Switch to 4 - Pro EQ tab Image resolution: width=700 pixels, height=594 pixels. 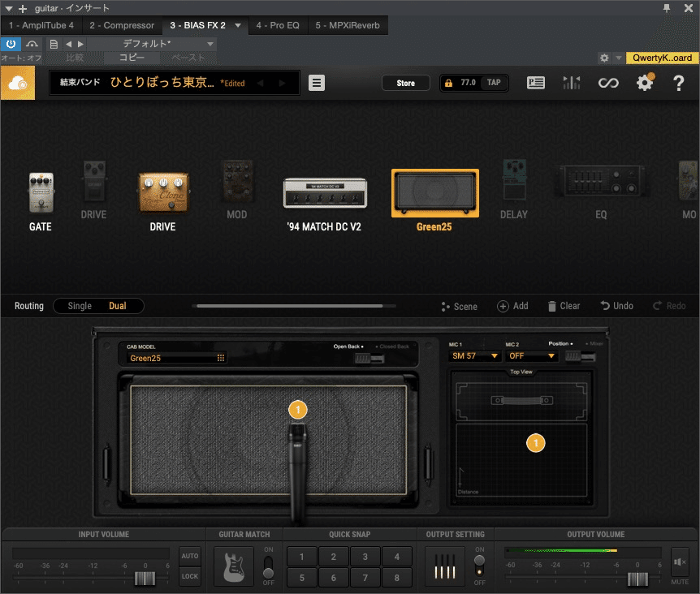point(278,25)
